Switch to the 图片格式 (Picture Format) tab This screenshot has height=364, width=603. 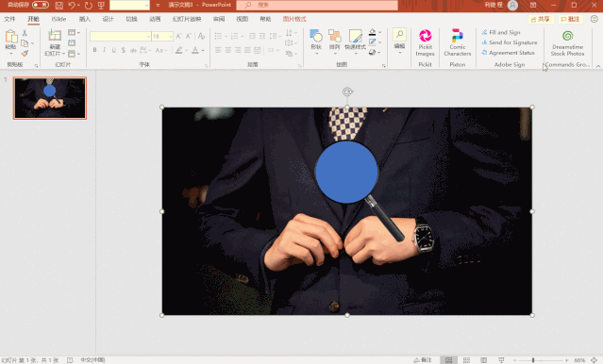point(294,19)
